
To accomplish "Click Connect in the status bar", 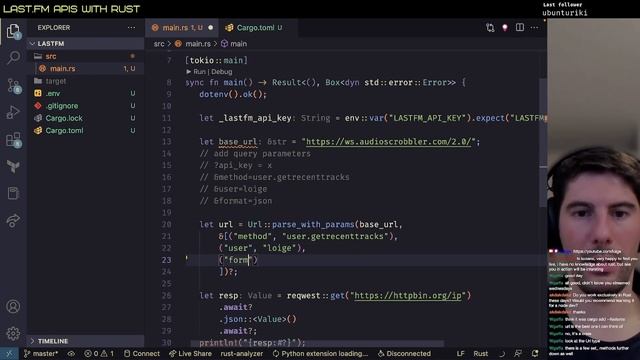I will (142, 353).
